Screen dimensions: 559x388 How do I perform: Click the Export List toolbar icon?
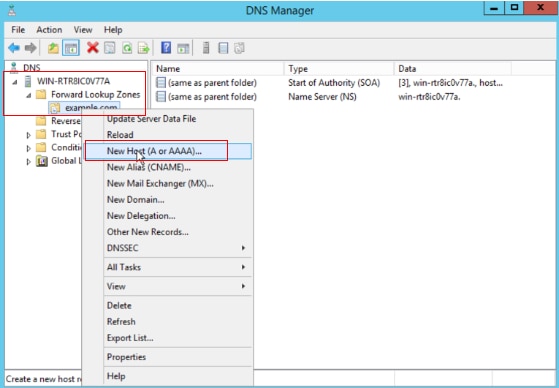click(144, 48)
